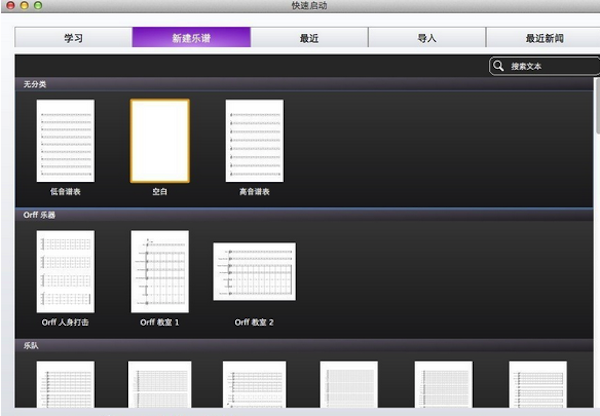
Task: Click the Orff 乐器 category header
Action: tap(304, 215)
